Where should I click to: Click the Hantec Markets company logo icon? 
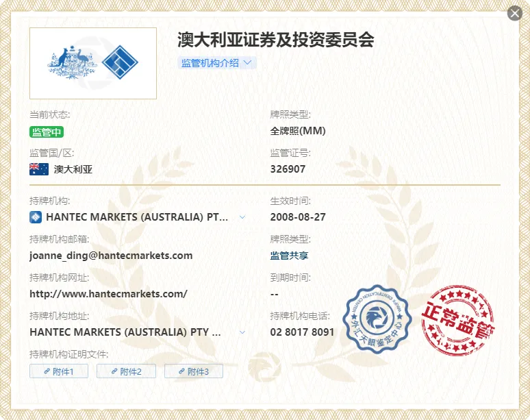pos(36,217)
